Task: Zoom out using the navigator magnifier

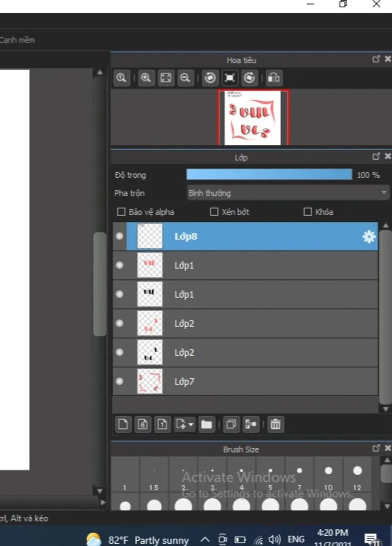Action: point(185,78)
